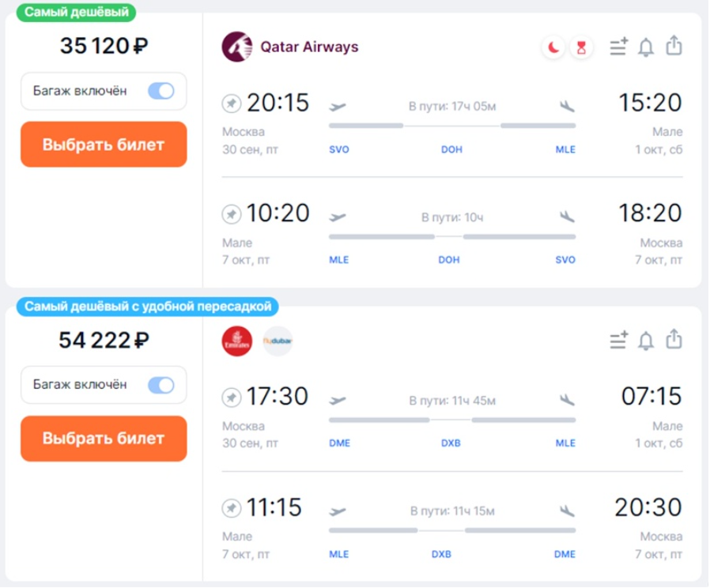The width and height of the screenshot is (710, 588).
Task: Click bell icon on 54 222 ₽ ticket
Action: click(x=646, y=341)
